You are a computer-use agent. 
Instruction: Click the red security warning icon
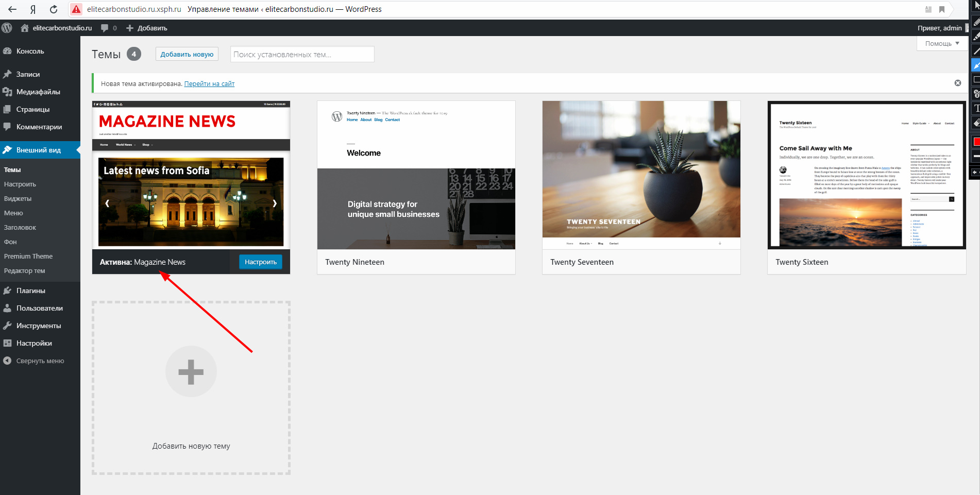tap(76, 9)
